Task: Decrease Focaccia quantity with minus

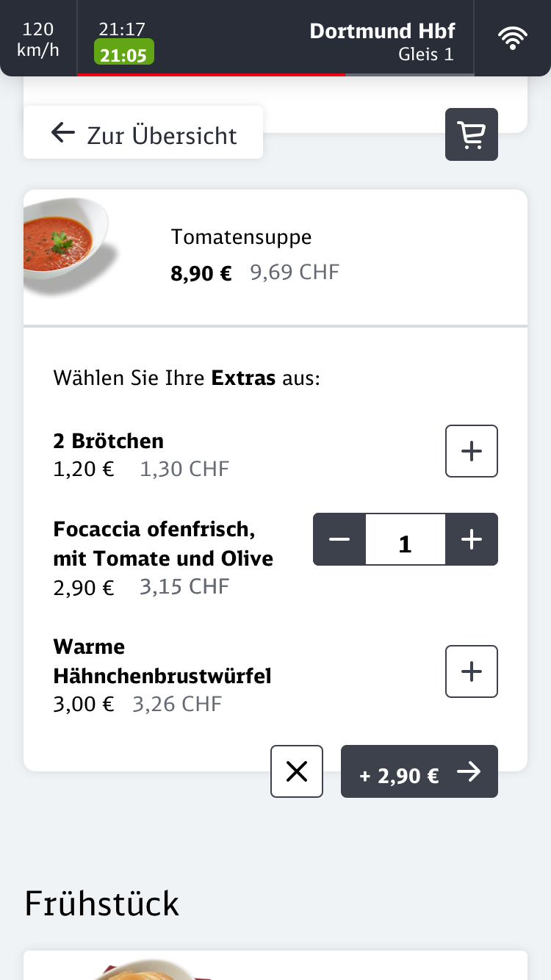Action: click(x=339, y=539)
